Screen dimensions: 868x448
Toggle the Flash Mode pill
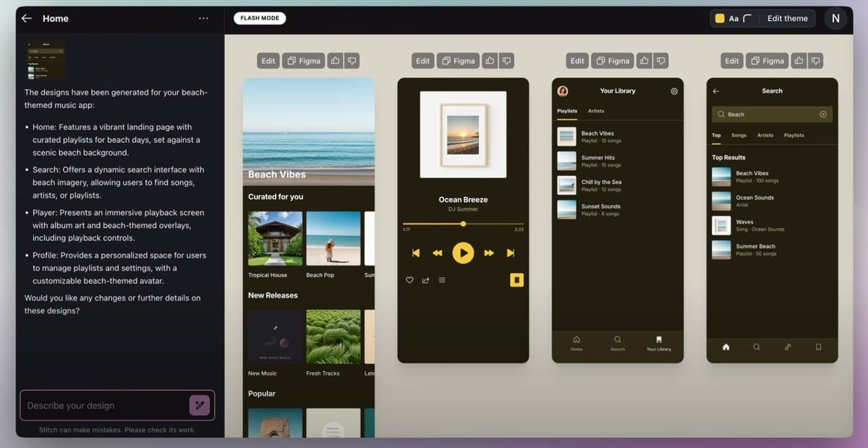(259, 19)
